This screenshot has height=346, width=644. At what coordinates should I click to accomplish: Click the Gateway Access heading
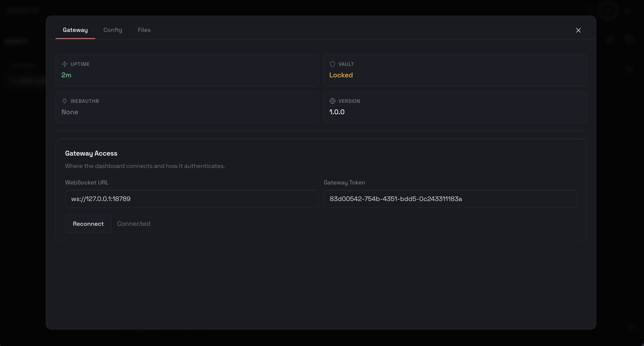pos(91,153)
